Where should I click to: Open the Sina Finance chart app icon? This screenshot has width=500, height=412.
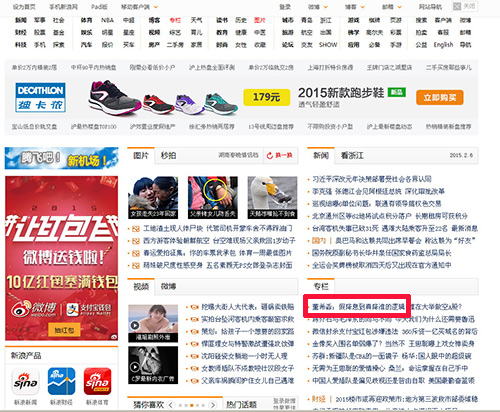pyautogui.click(x=61, y=382)
